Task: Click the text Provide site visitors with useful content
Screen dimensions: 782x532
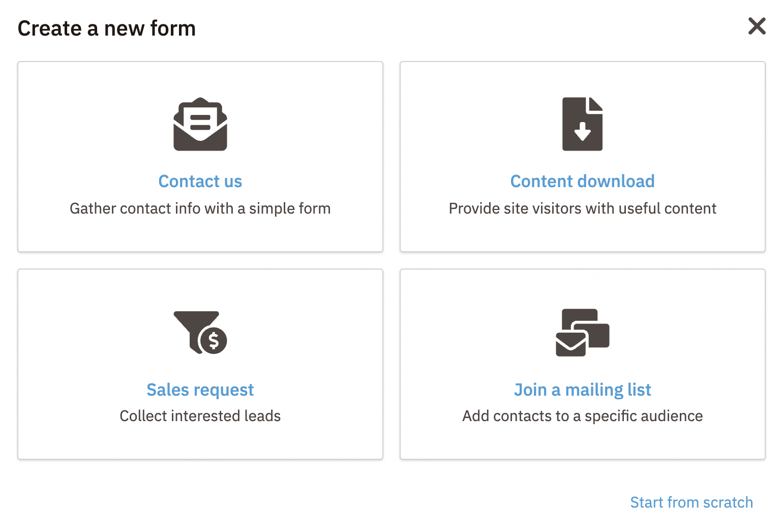Action: [583, 209]
